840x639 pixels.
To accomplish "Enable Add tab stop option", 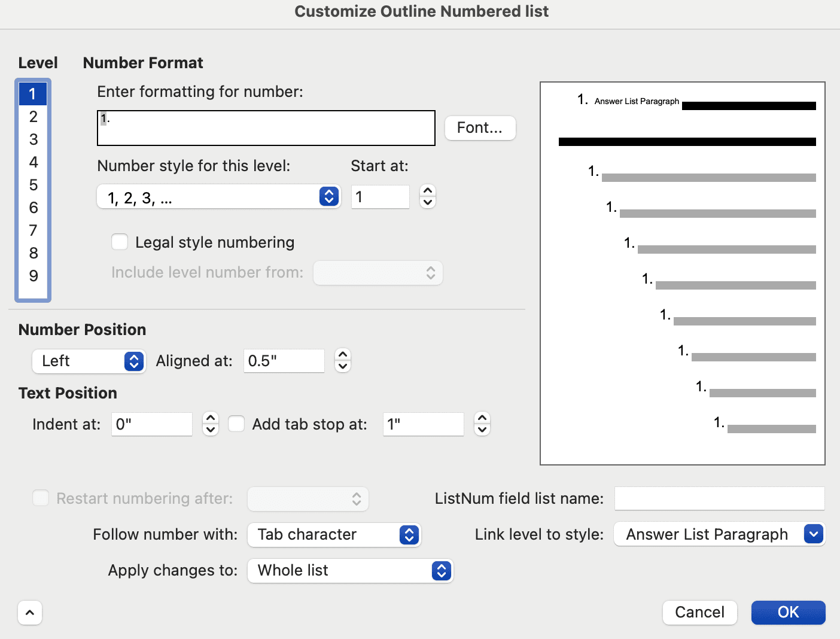I will pos(236,424).
